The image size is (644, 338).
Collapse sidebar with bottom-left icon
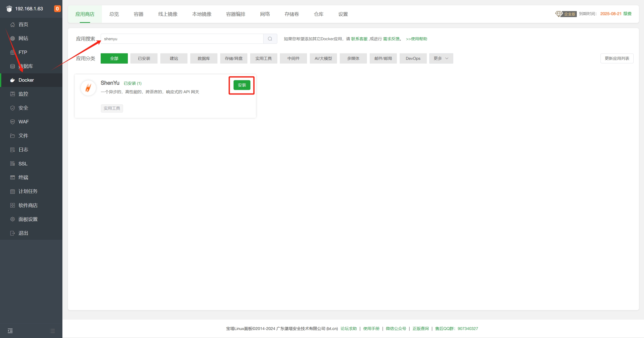pos(10,331)
